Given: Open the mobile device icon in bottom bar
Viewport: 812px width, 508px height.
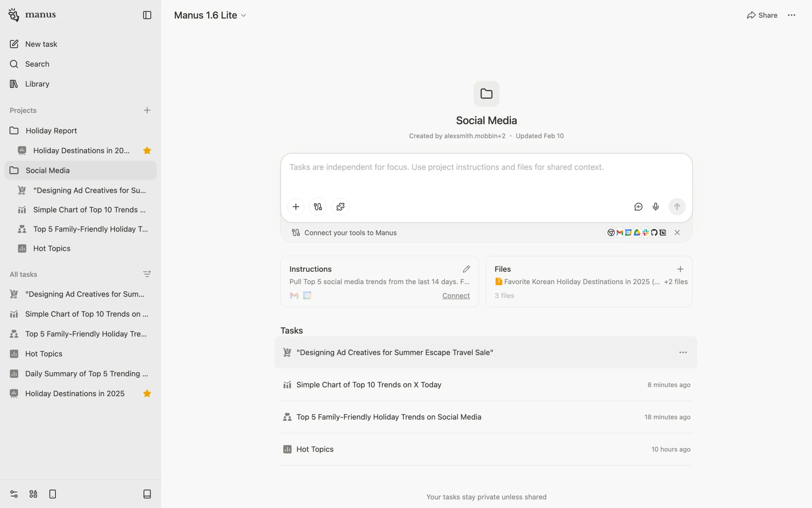Looking at the screenshot, I should (52, 494).
